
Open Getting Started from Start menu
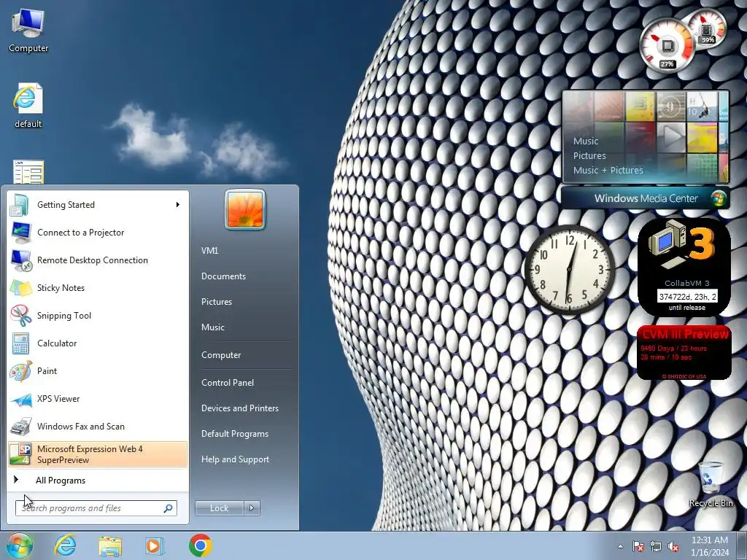[98, 205]
